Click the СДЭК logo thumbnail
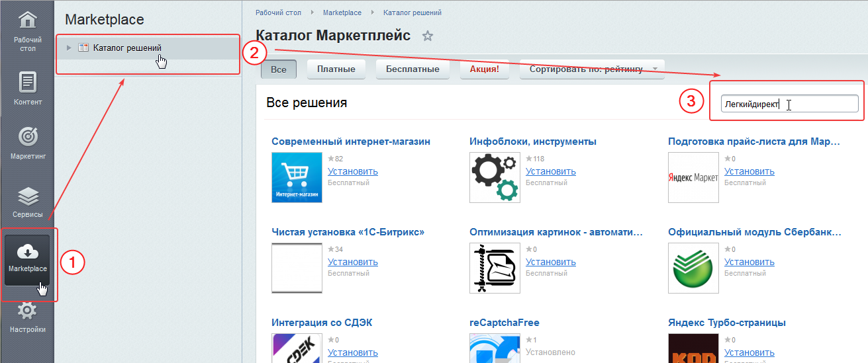Screen dimensions: 868x363 click(297, 348)
